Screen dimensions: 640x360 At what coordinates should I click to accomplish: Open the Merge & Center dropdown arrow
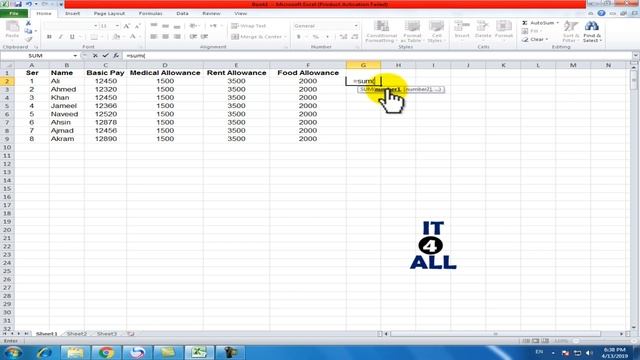click(285, 37)
